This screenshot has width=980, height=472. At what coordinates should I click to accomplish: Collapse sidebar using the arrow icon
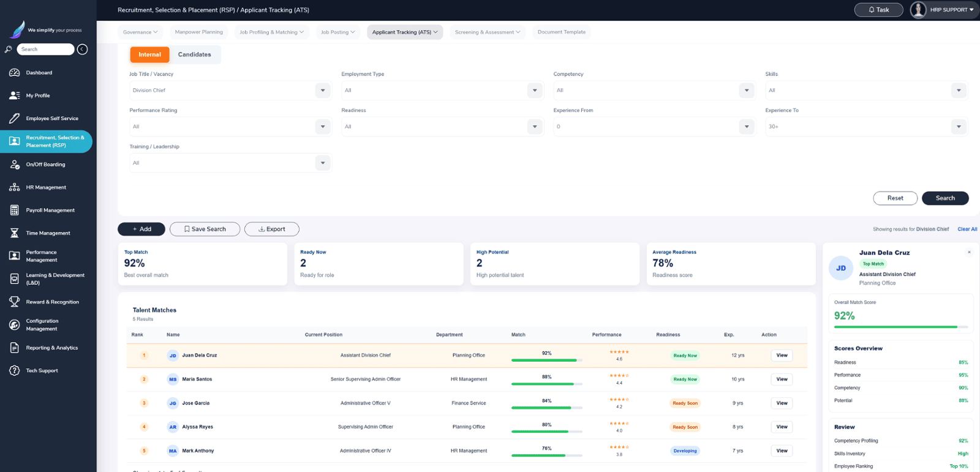click(x=82, y=49)
